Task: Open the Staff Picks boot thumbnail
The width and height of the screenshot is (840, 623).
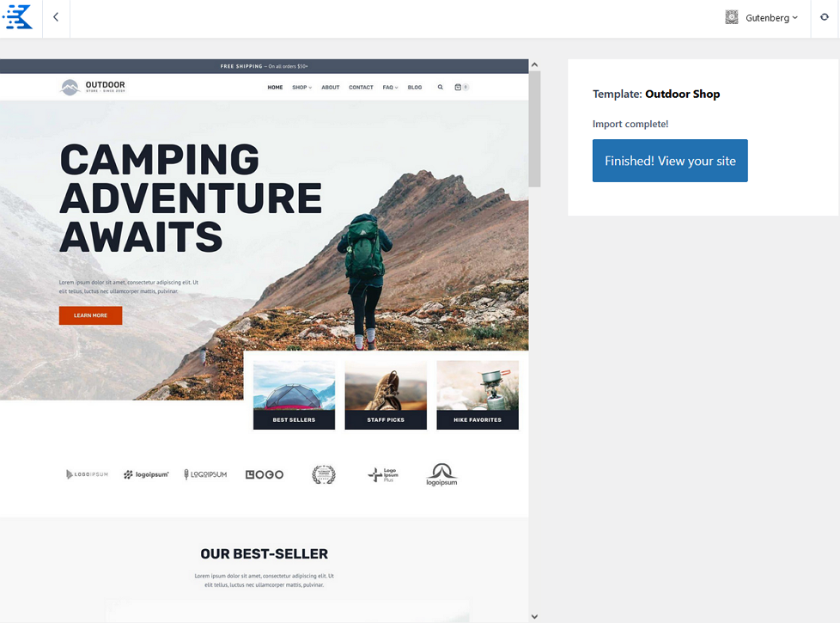Action: pos(386,395)
